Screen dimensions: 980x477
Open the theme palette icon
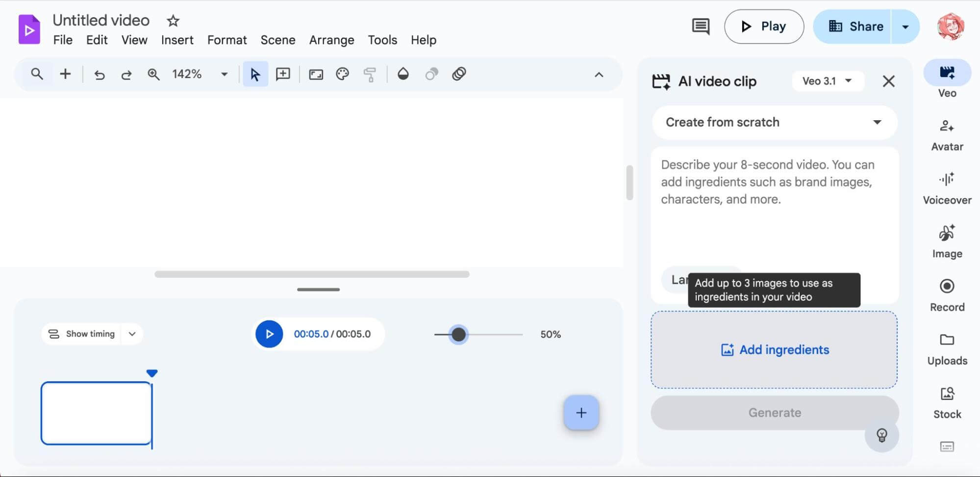tap(342, 74)
